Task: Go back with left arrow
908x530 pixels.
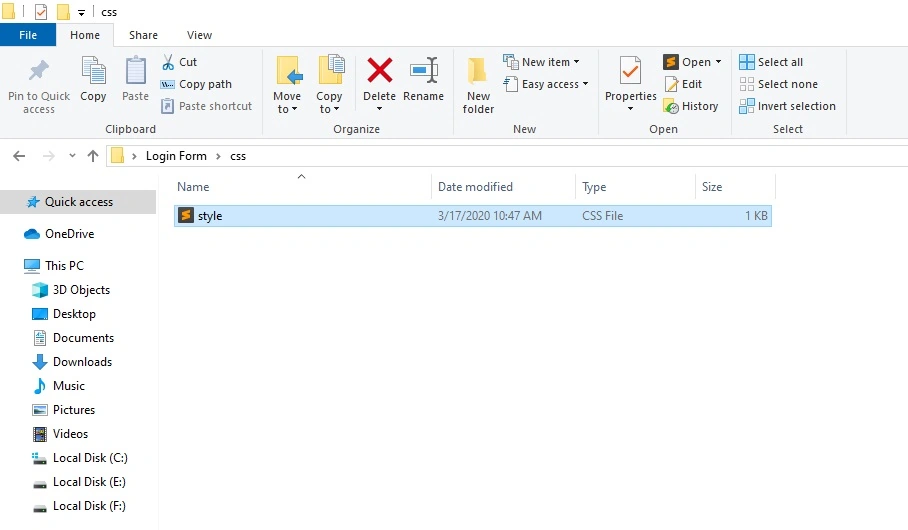Action: (19, 156)
